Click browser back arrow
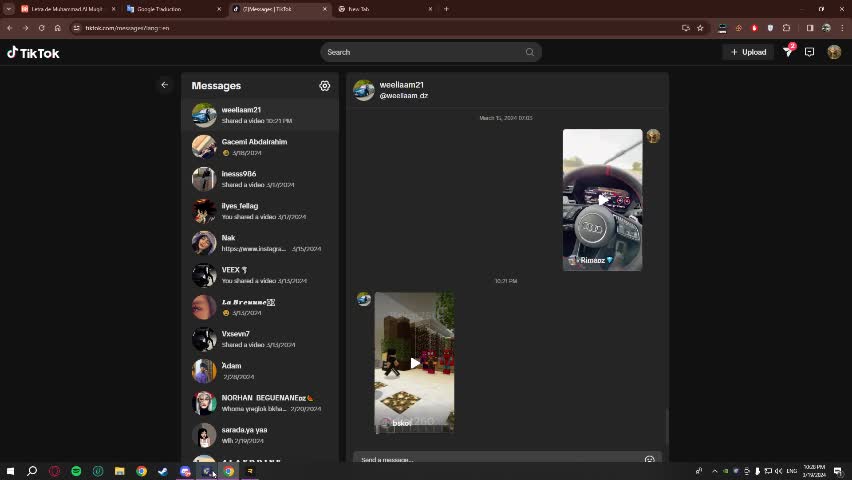The width and height of the screenshot is (852, 480). pyautogui.click(x=10, y=28)
